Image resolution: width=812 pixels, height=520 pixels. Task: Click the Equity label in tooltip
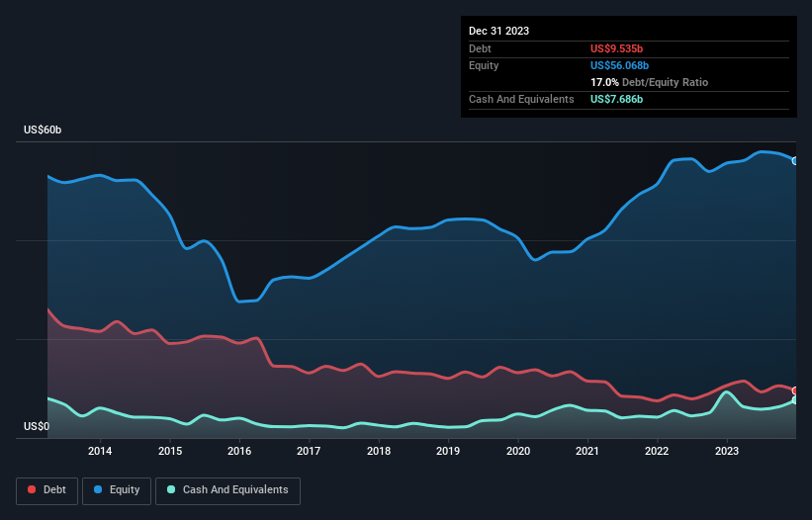[x=484, y=65]
